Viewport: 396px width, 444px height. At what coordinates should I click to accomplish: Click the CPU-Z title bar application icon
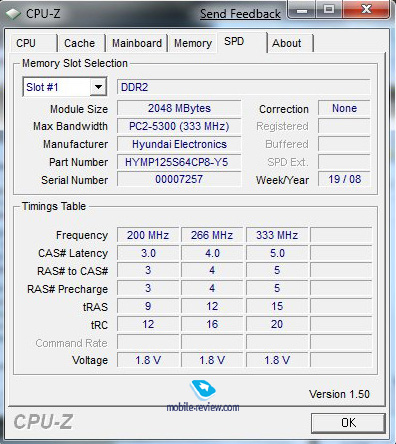tap(13, 14)
